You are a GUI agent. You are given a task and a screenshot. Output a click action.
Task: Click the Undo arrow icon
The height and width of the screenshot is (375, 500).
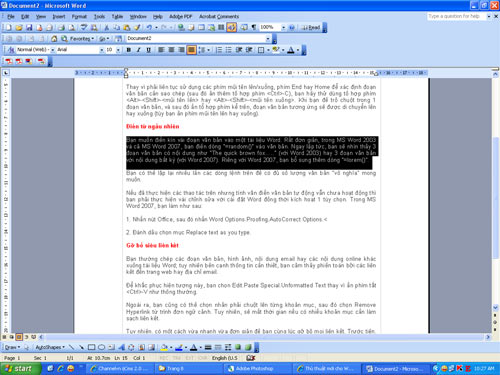pos(149,27)
